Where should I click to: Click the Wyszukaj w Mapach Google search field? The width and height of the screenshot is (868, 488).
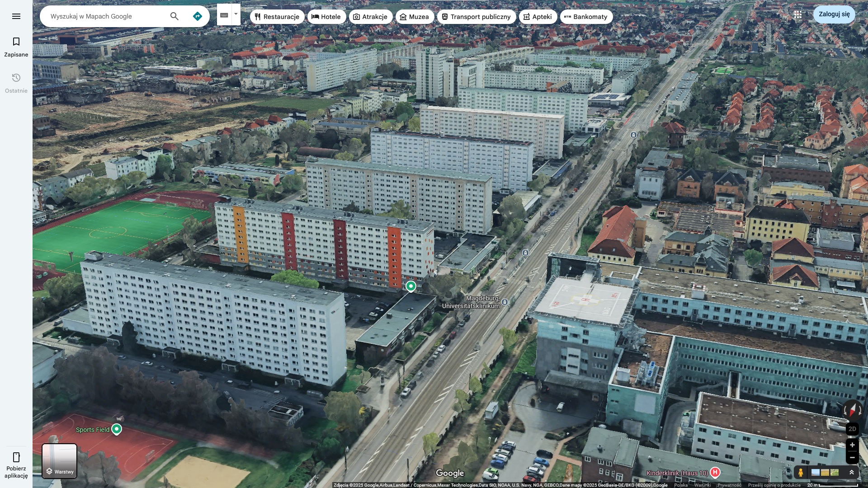click(x=107, y=16)
